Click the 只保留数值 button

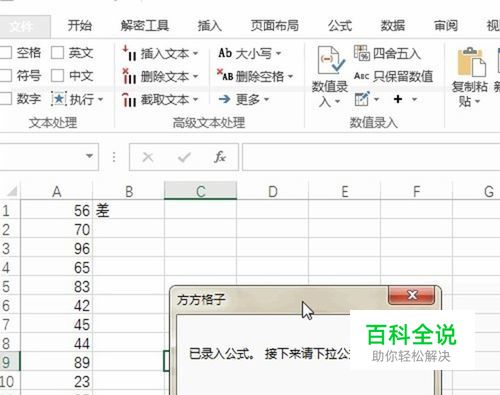tap(394, 76)
